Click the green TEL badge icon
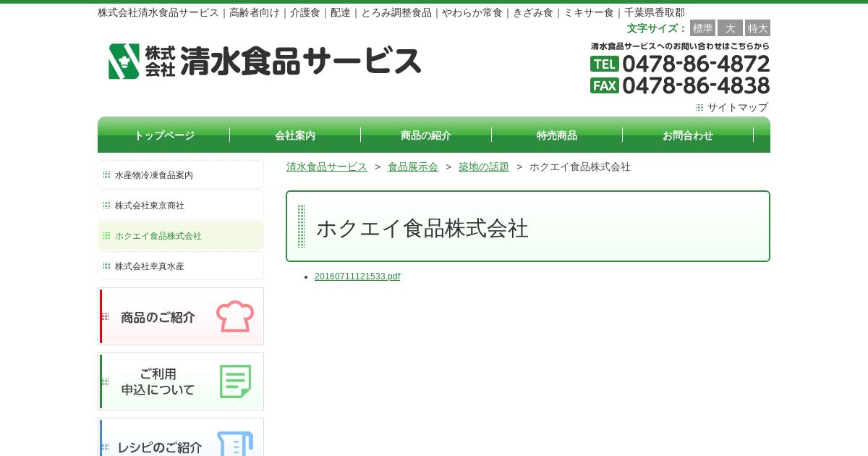 [605, 64]
